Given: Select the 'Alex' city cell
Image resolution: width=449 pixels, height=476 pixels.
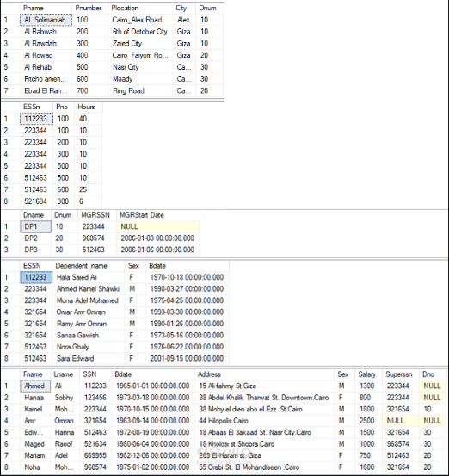Looking at the screenshot, I should 184,20.
